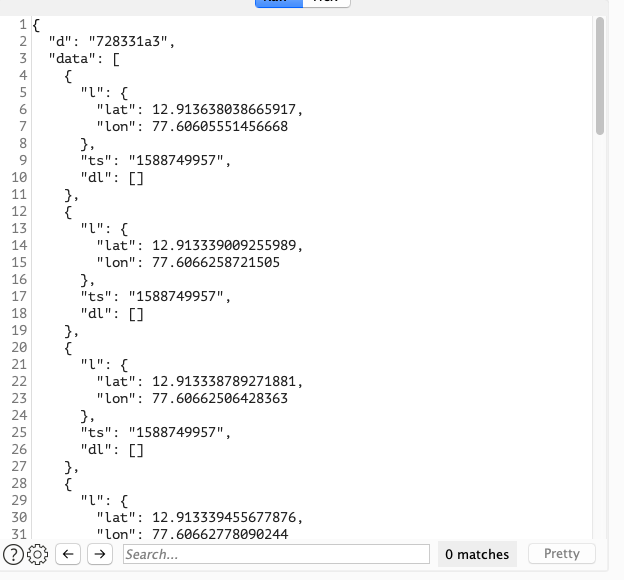Click the 0 matches label
Image resolution: width=624 pixels, height=580 pixels.
click(477, 554)
